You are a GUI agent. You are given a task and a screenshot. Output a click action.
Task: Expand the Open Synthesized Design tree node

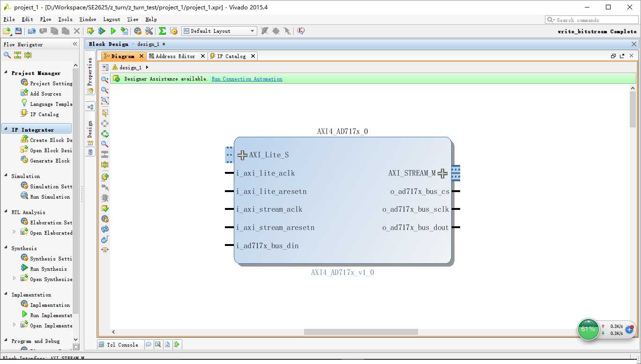click(x=14, y=278)
